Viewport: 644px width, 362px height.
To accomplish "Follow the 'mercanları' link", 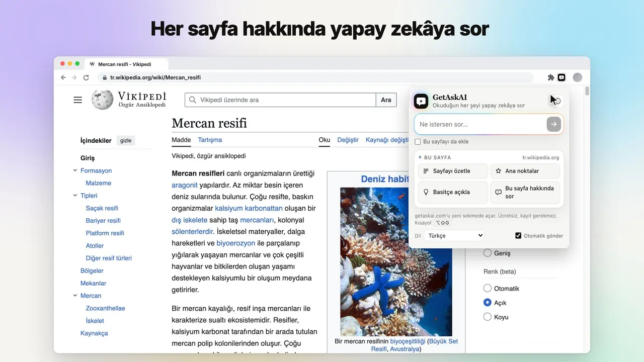I will pyautogui.click(x=257, y=220).
